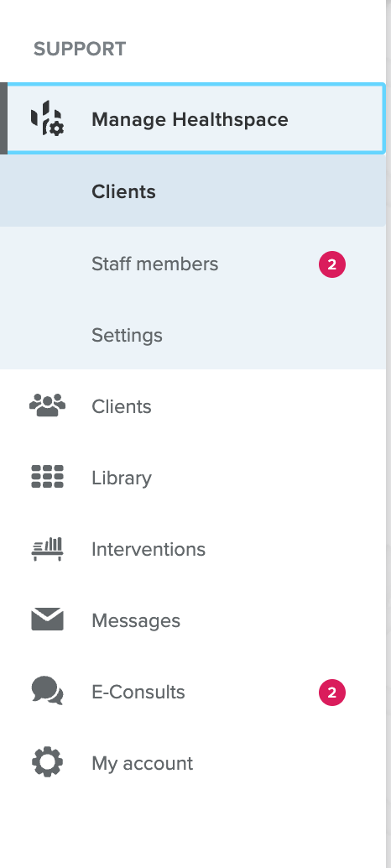Select the E-Consults menu label

point(138,692)
